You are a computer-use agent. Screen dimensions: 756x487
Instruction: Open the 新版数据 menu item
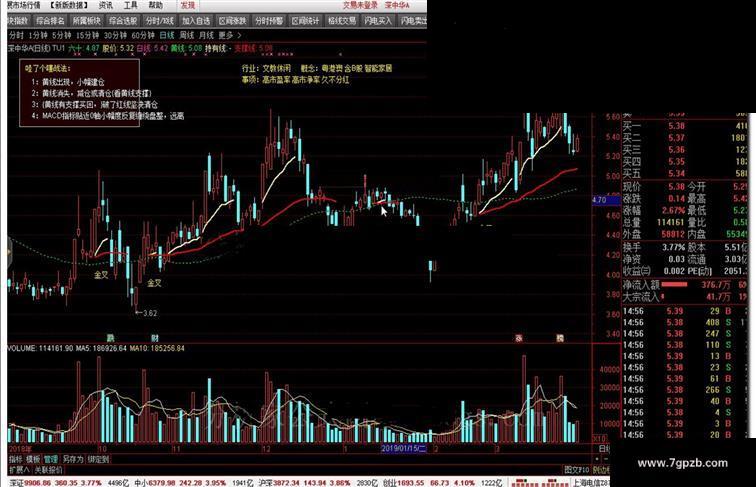point(69,5)
